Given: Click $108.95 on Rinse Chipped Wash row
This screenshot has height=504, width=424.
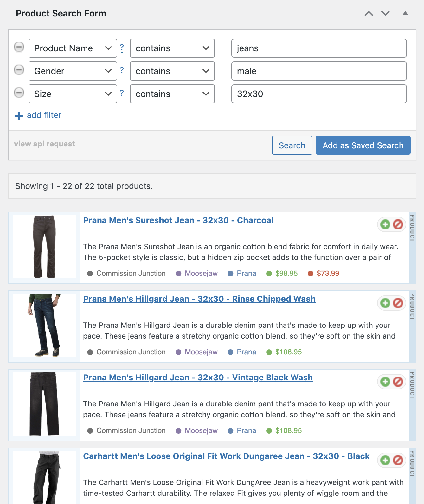Looking at the screenshot, I should pos(288,352).
